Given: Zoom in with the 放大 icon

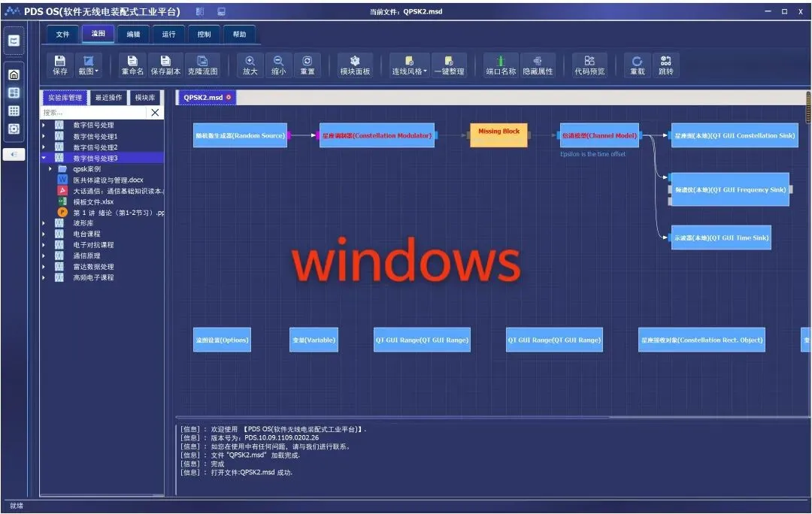Looking at the screenshot, I should point(250,65).
